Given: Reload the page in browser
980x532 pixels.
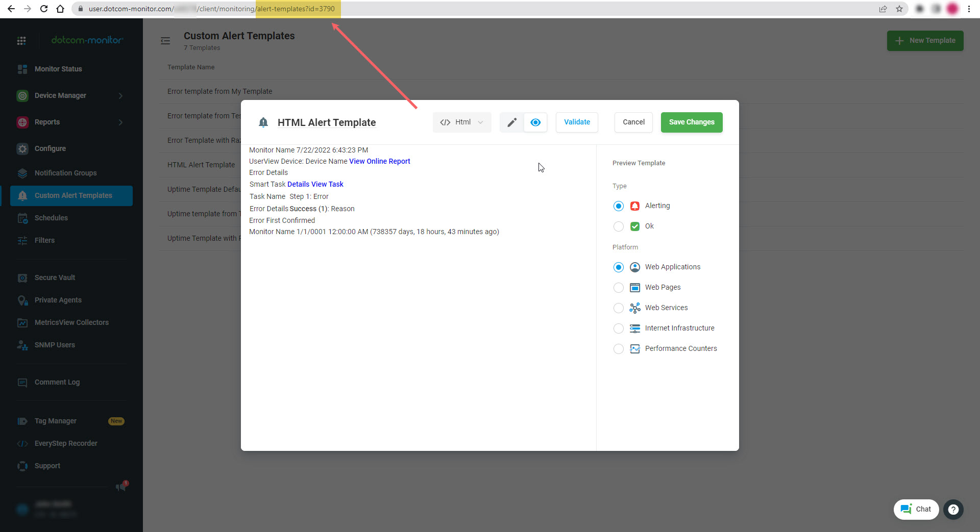Looking at the screenshot, I should click(44, 9).
